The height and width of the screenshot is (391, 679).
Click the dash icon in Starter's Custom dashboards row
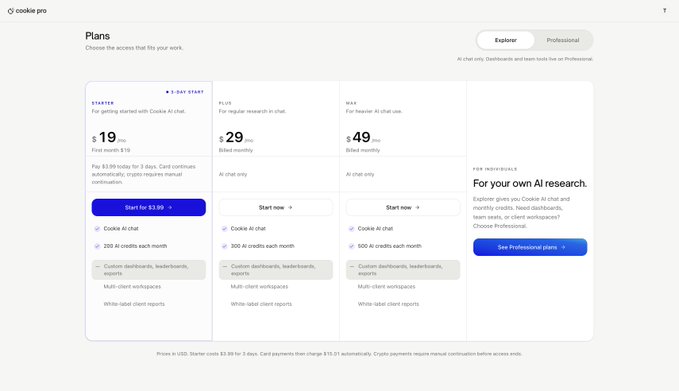coord(97,266)
